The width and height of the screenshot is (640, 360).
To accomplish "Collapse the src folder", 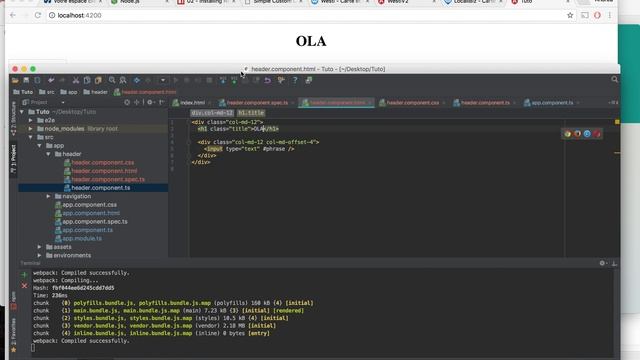I will coord(31,137).
